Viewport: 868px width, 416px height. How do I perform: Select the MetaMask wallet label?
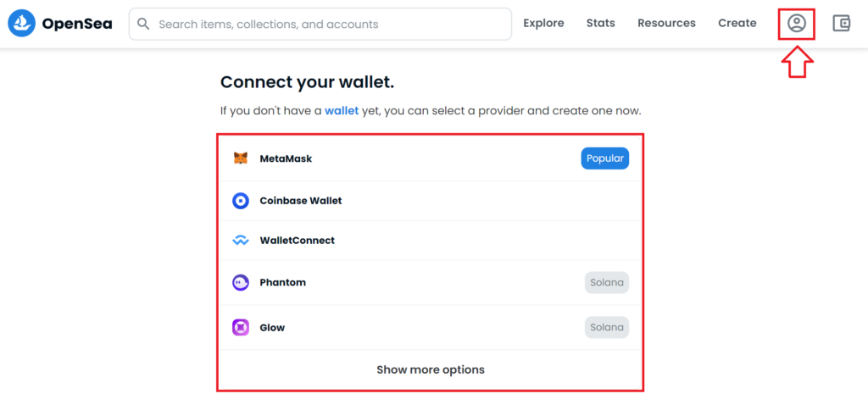click(x=287, y=158)
